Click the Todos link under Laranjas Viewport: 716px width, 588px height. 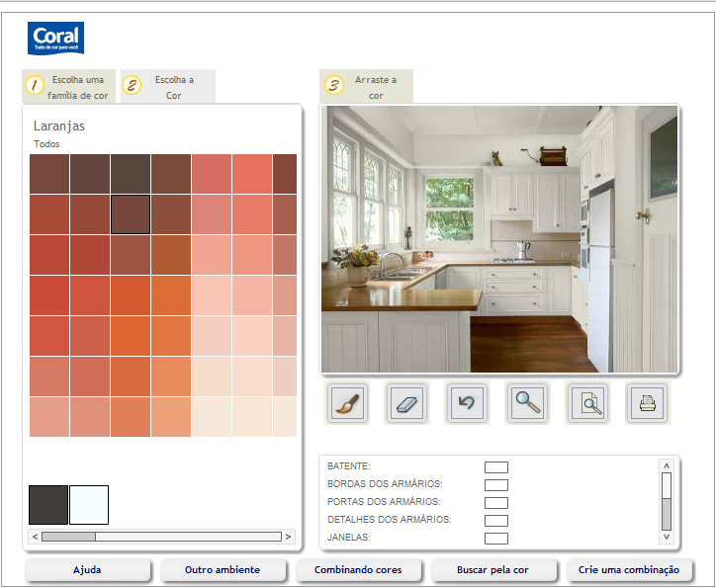point(46,144)
